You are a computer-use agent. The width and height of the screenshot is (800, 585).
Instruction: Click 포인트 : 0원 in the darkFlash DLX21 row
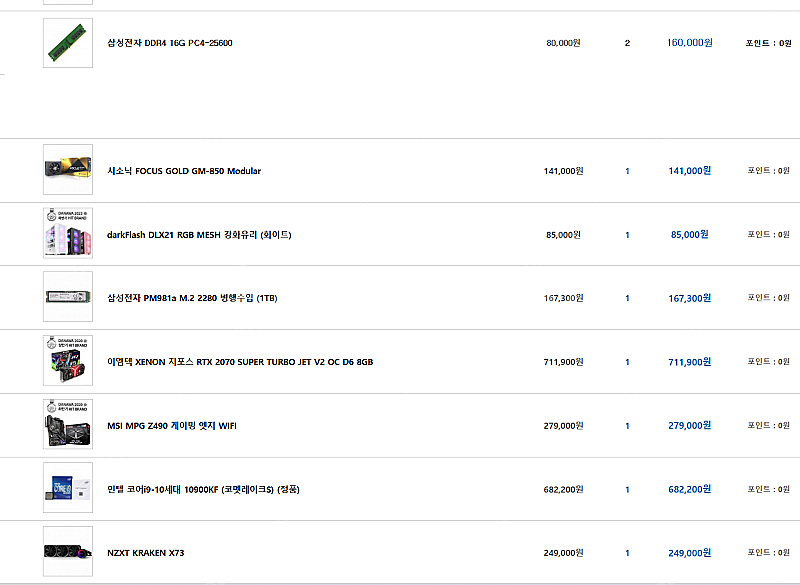point(768,234)
